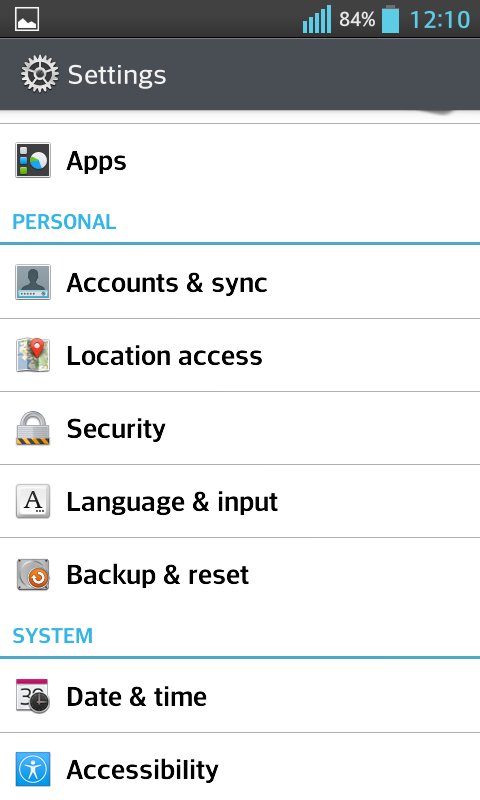Tap the Backup & reset disc icon
The width and height of the screenshot is (480, 800).
pyautogui.click(x=33, y=574)
